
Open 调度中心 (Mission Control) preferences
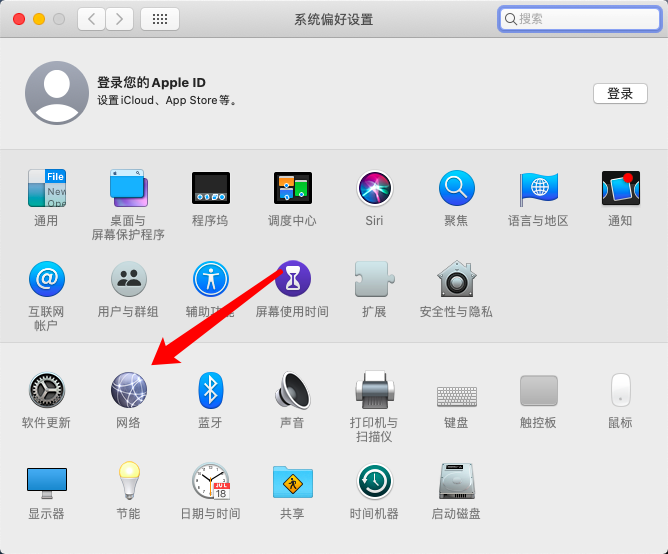(292, 188)
